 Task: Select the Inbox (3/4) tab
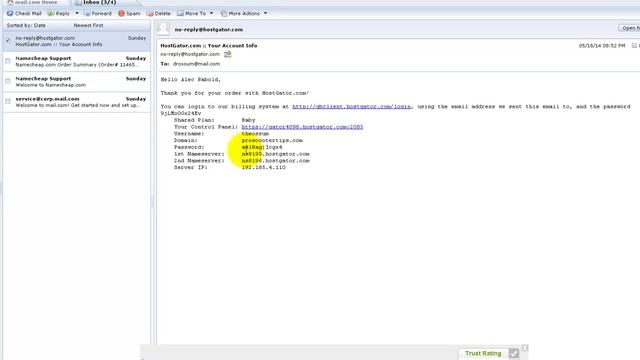(x=96, y=2)
